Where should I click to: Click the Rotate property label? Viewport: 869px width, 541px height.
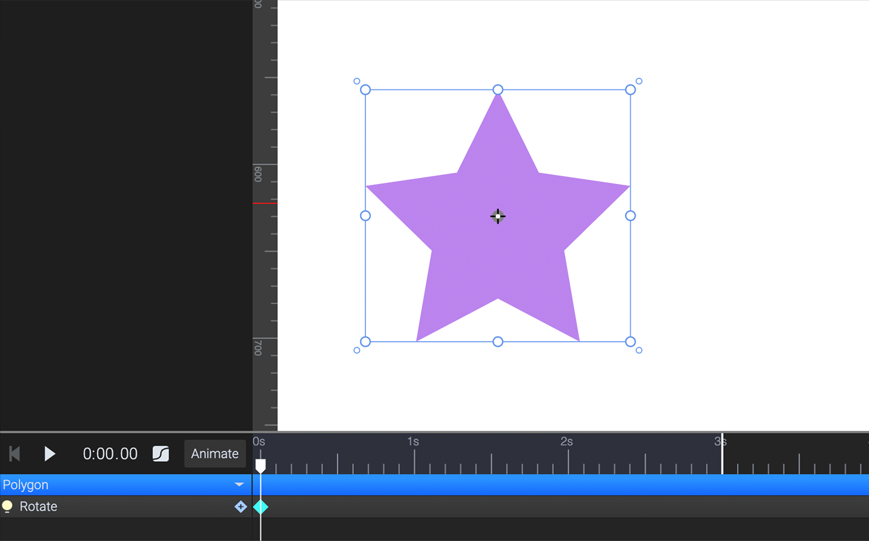[x=38, y=507]
